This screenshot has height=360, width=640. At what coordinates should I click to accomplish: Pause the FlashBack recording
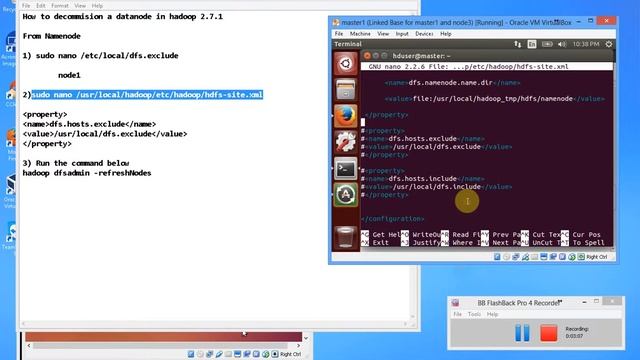point(522,333)
